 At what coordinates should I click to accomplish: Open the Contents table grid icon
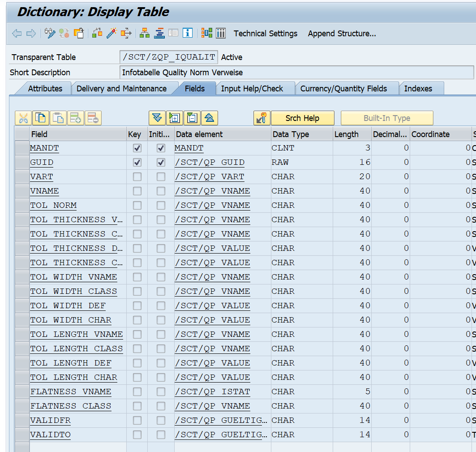[x=221, y=33]
